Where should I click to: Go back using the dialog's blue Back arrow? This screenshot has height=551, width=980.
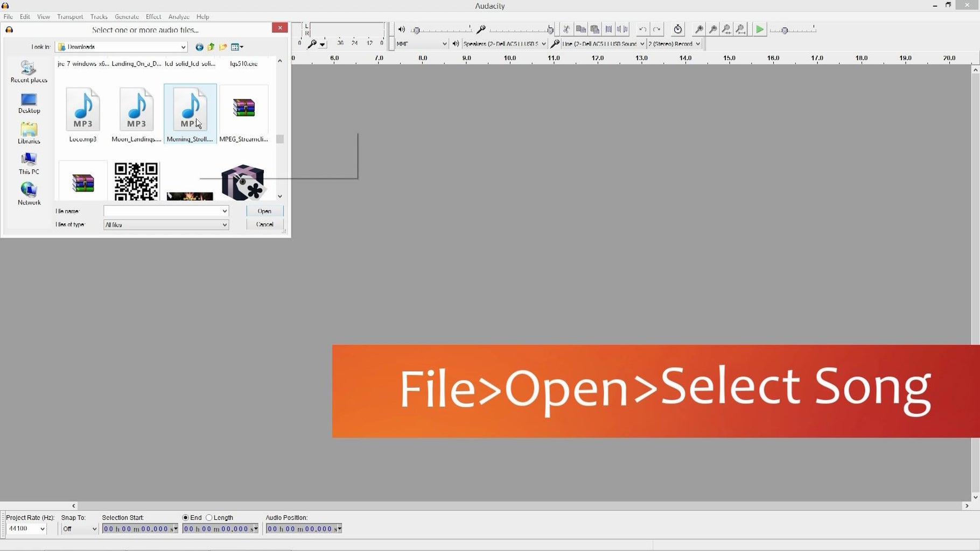coord(199,47)
